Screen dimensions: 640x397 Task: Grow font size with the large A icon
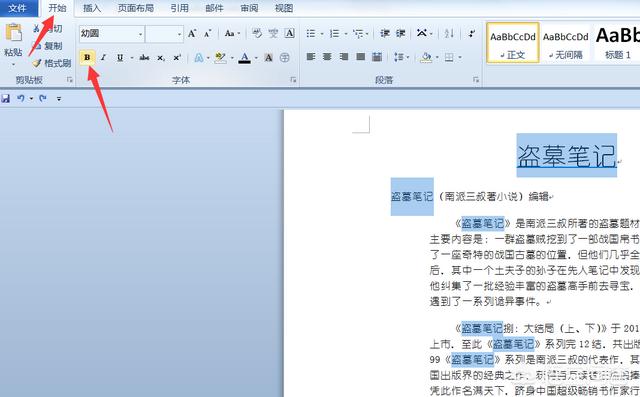[192, 34]
